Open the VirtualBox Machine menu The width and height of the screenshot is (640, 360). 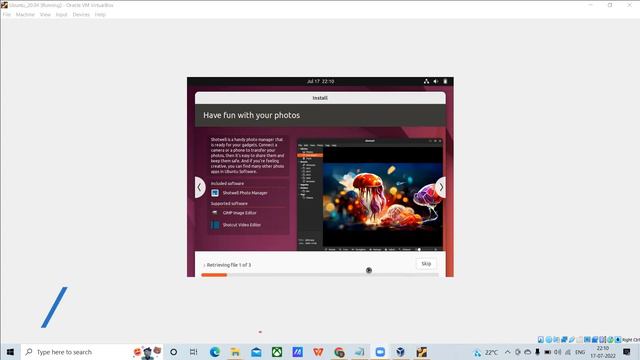pyautogui.click(x=25, y=14)
